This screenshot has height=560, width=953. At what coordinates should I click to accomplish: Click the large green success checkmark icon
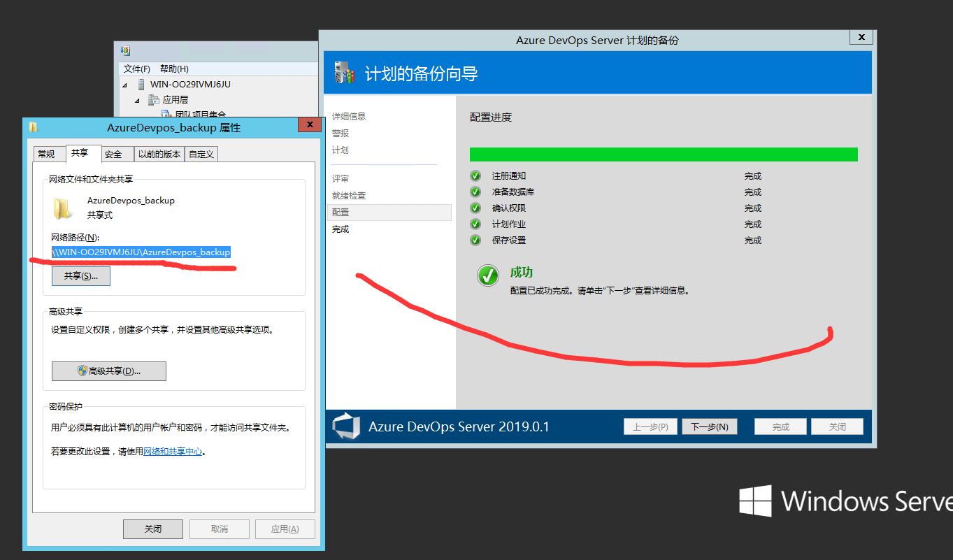[x=487, y=275]
